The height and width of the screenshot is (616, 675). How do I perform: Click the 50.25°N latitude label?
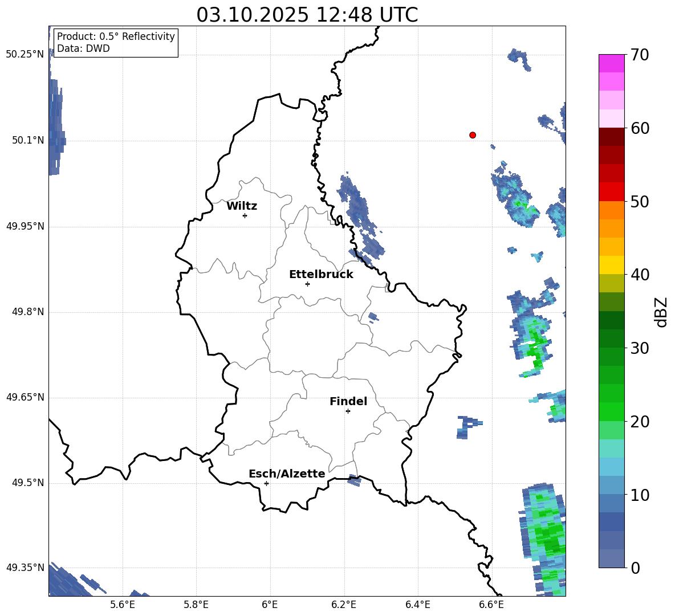pos(25,55)
